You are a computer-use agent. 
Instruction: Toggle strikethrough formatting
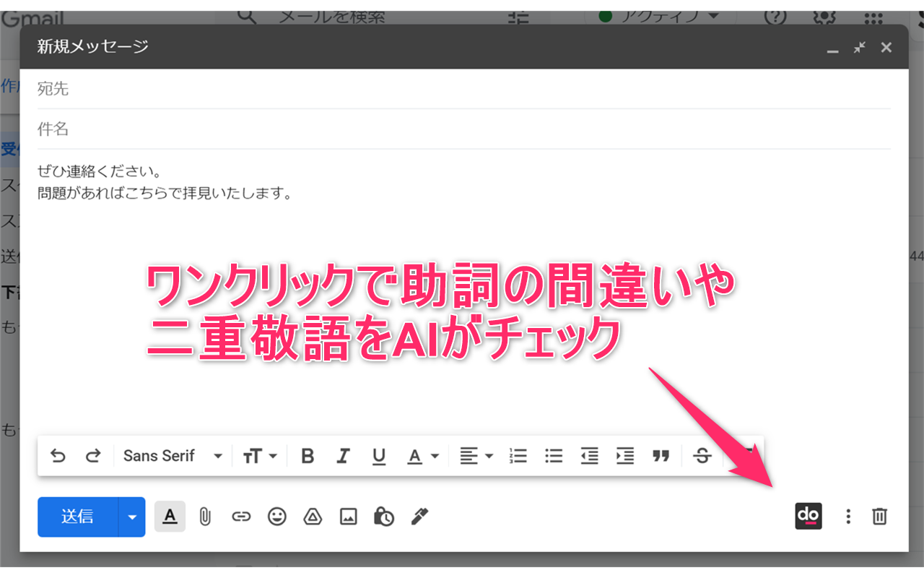702,456
